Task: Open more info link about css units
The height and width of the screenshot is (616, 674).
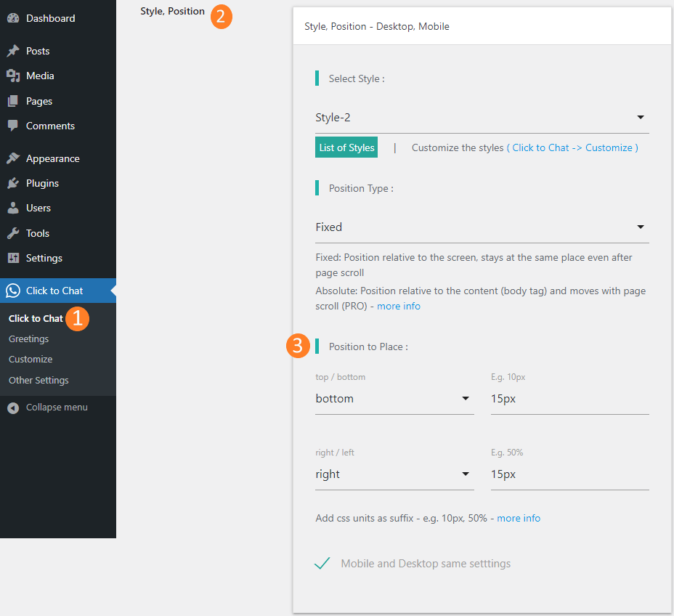Action: tap(519, 518)
